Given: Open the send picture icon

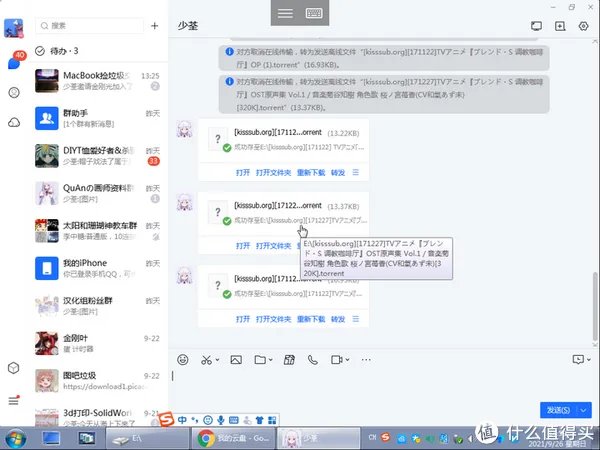Looking at the screenshot, I should tap(236, 360).
